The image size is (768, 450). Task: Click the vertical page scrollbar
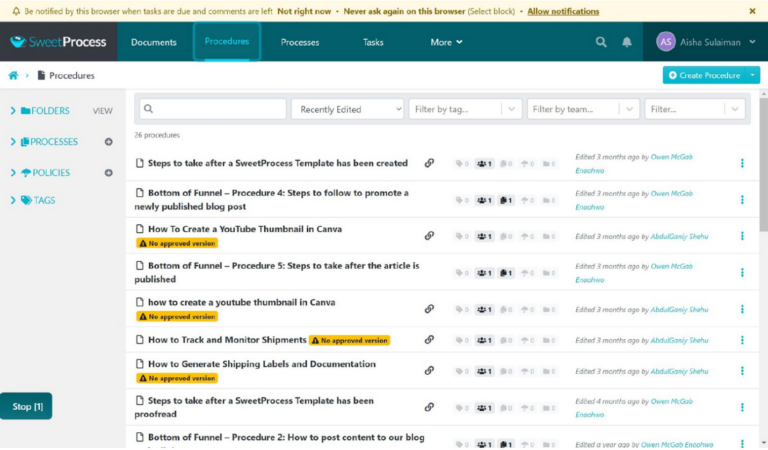(x=763, y=164)
